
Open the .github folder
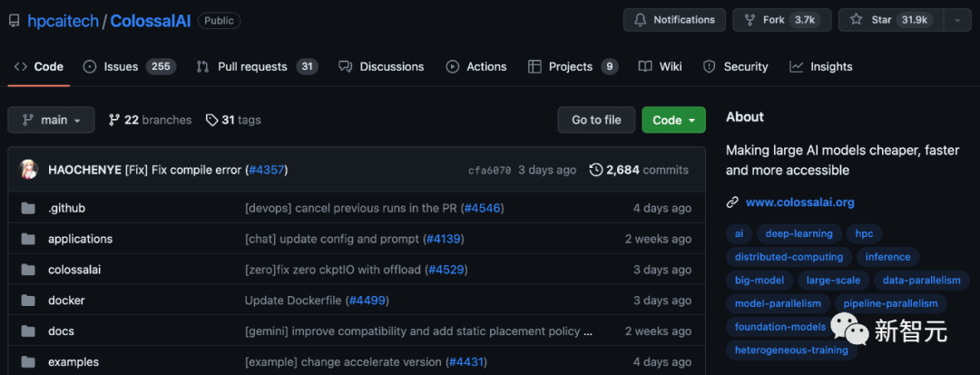66,208
